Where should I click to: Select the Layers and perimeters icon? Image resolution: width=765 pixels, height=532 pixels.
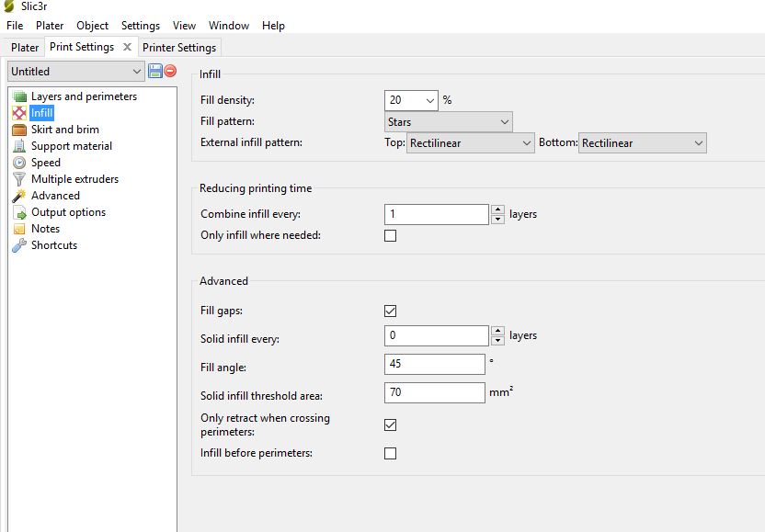tap(19, 96)
